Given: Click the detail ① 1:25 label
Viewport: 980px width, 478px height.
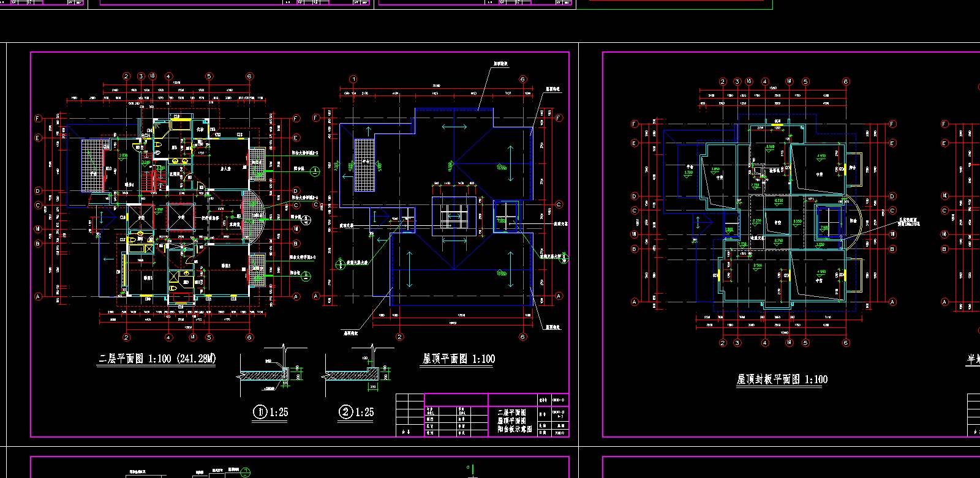Looking at the screenshot, I should click(x=270, y=412).
